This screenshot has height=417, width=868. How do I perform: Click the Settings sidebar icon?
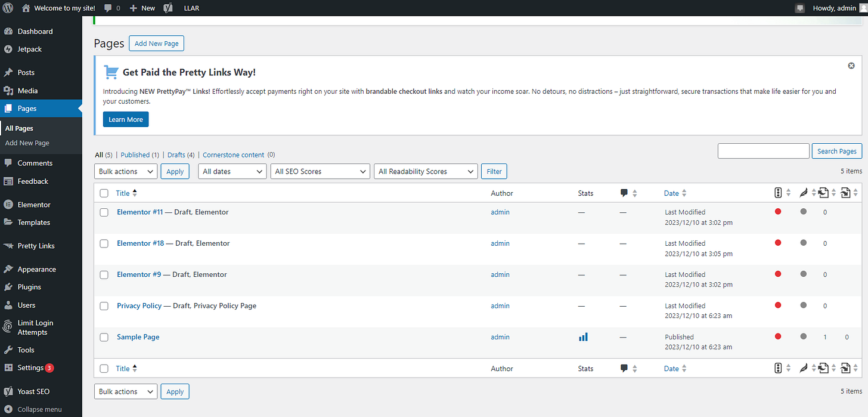(x=8, y=368)
